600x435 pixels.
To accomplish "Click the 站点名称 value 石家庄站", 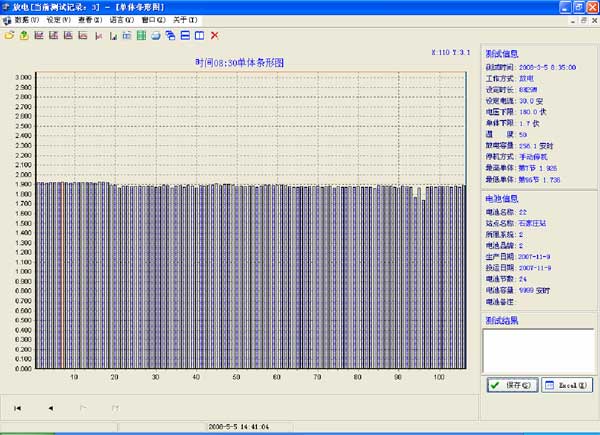I will [532, 223].
